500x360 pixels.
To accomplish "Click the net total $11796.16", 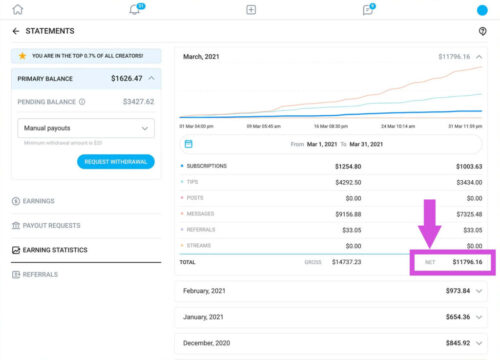I will [x=467, y=262].
